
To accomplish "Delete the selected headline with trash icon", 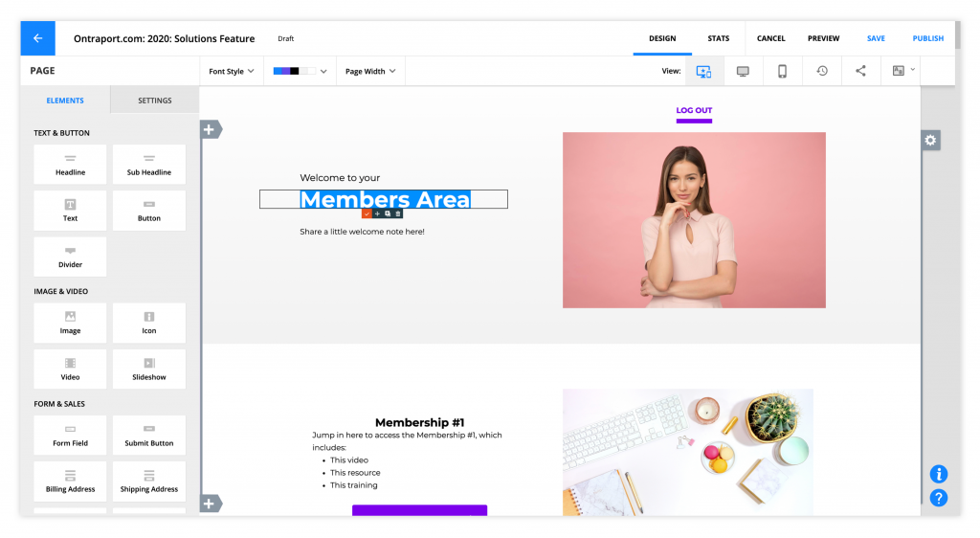I will (x=398, y=213).
